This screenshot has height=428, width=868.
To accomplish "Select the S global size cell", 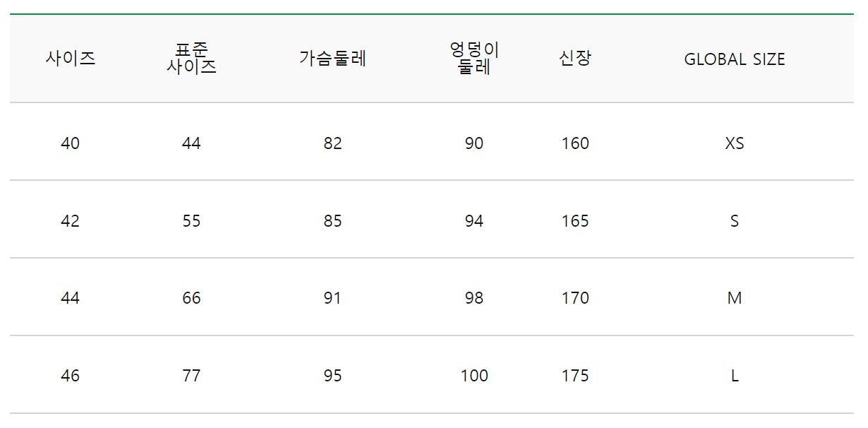I will [x=735, y=221].
